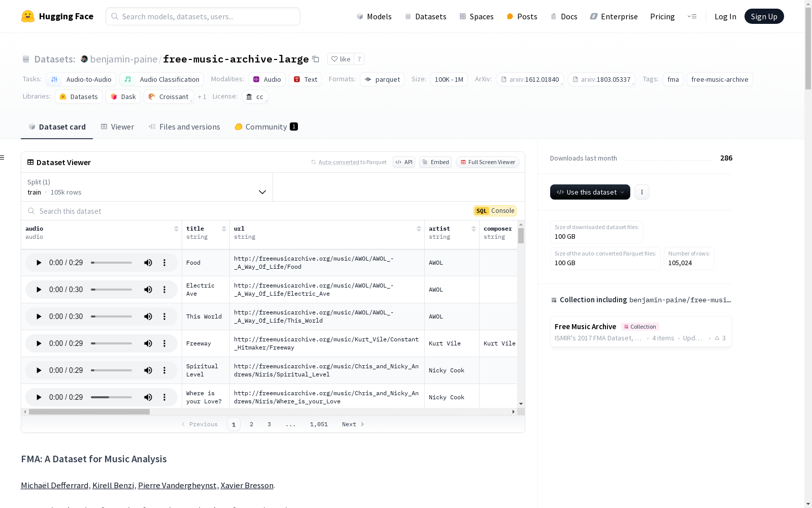Open audio options menu in Freeway row
The height and width of the screenshot is (508, 812).
(x=164, y=343)
